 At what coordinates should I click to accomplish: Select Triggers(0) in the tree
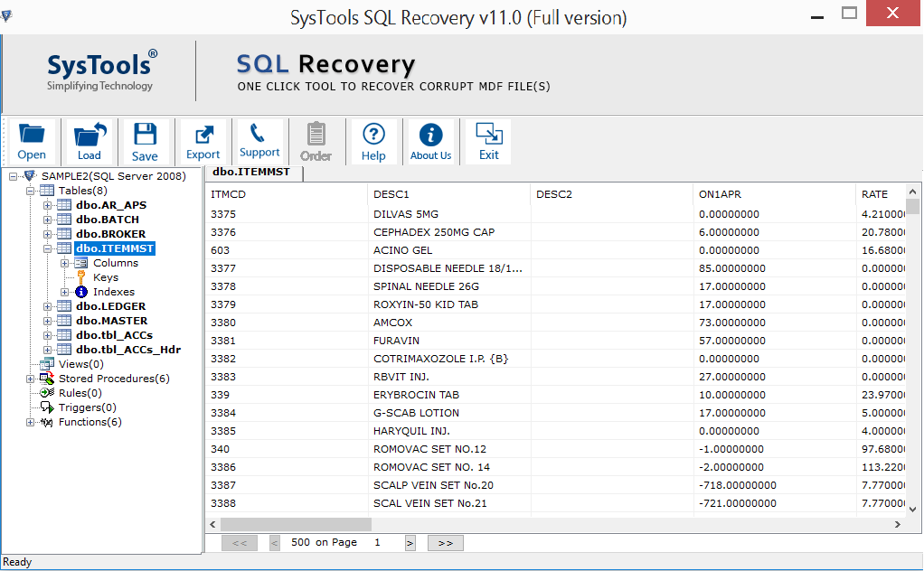pos(87,407)
